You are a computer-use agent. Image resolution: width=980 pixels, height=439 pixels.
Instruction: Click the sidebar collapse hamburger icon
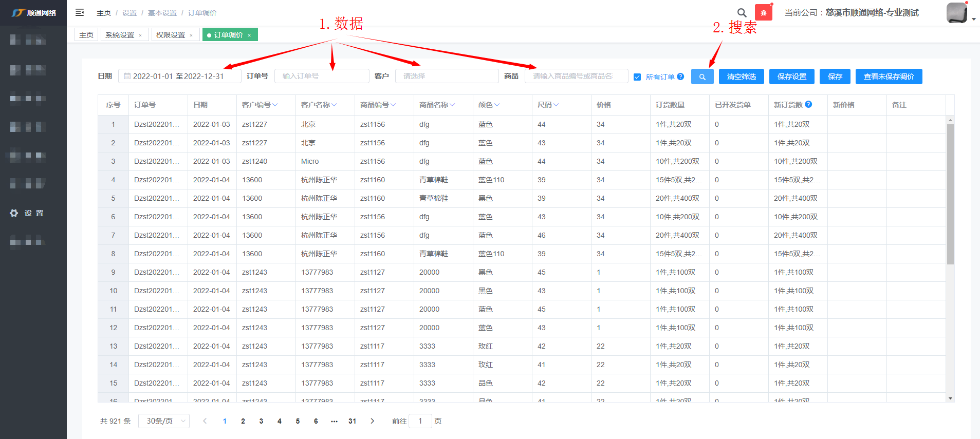click(80, 12)
